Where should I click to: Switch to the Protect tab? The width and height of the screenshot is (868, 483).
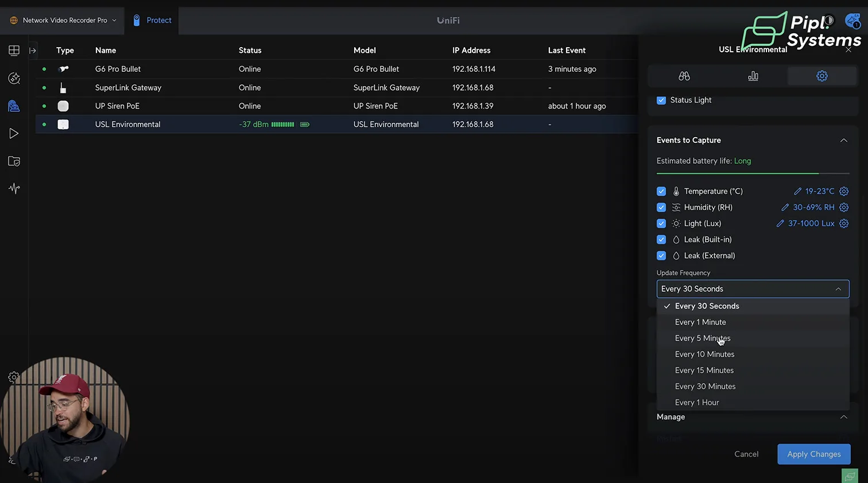[x=152, y=21]
